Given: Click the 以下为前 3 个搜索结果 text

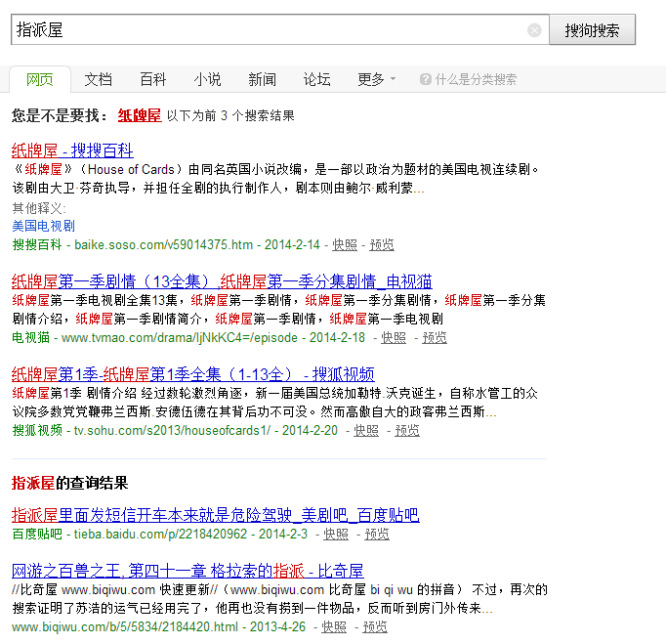Looking at the screenshot, I should pyautogui.click(x=230, y=115).
